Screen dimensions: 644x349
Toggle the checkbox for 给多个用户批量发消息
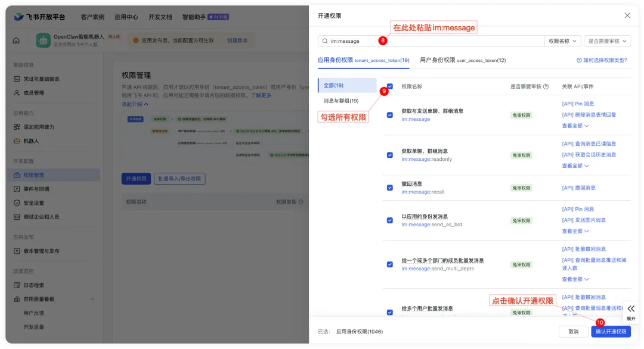tap(390, 313)
